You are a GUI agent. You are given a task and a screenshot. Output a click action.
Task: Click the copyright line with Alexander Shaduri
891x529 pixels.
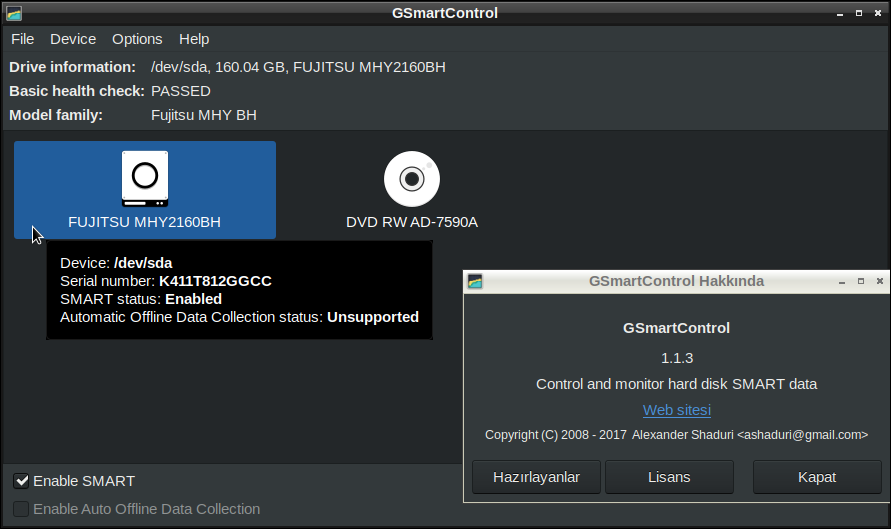676,435
